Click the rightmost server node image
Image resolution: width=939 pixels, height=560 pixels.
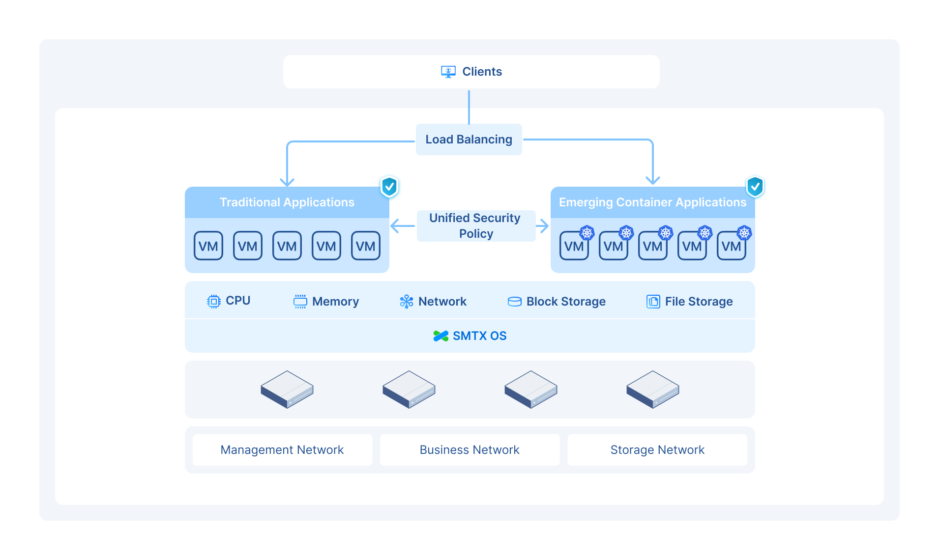(652, 390)
